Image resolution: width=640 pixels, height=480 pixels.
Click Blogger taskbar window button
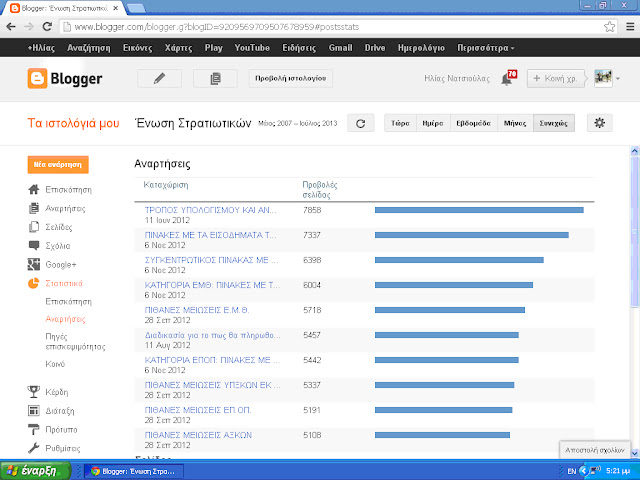pos(133,471)
